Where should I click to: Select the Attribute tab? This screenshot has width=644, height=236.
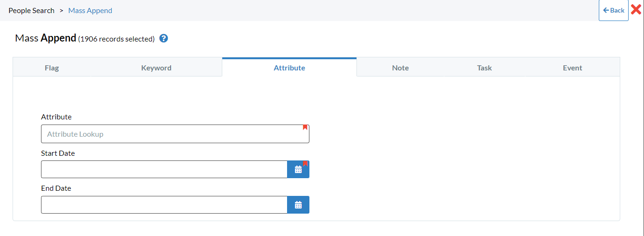289,68
